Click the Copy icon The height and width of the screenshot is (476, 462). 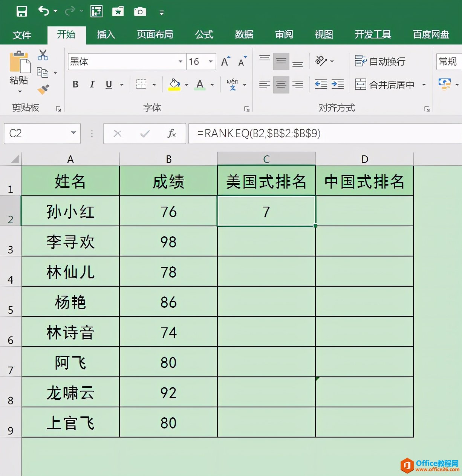coord(43,72)
